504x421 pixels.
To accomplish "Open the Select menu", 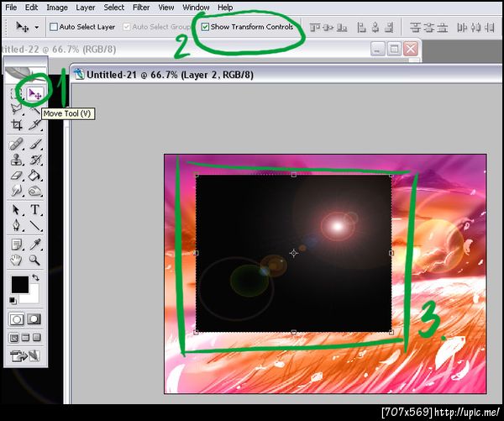I will pyautogui.click(x=113, y=7).
